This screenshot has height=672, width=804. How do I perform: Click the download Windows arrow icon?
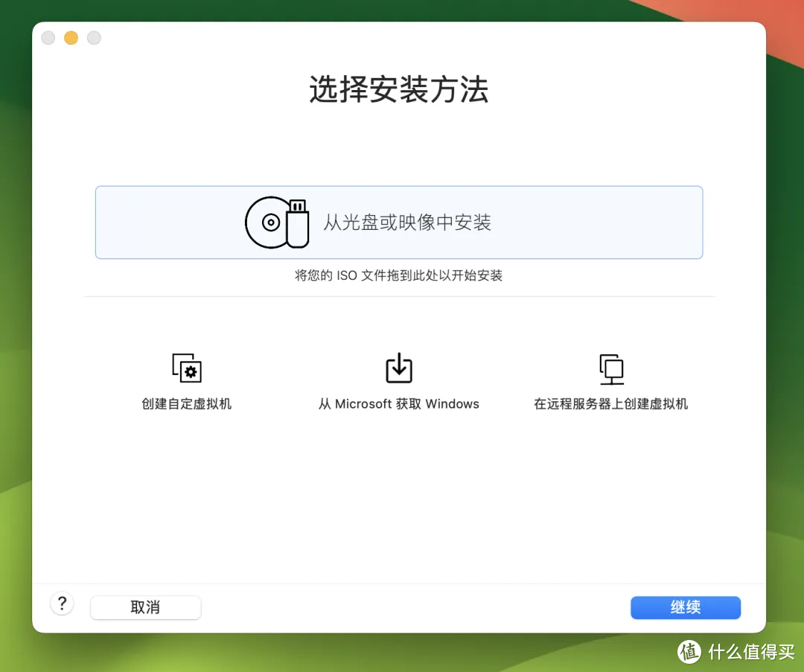(399, 368)
